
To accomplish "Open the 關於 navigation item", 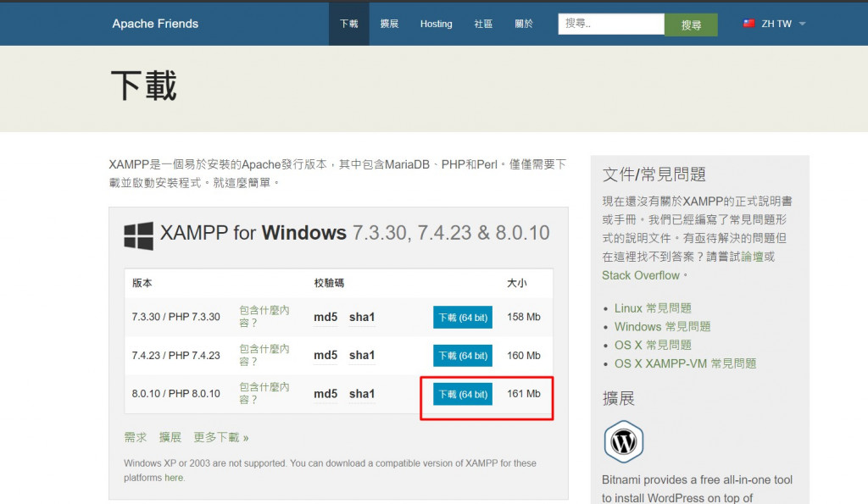I will (x=524, y=24).
